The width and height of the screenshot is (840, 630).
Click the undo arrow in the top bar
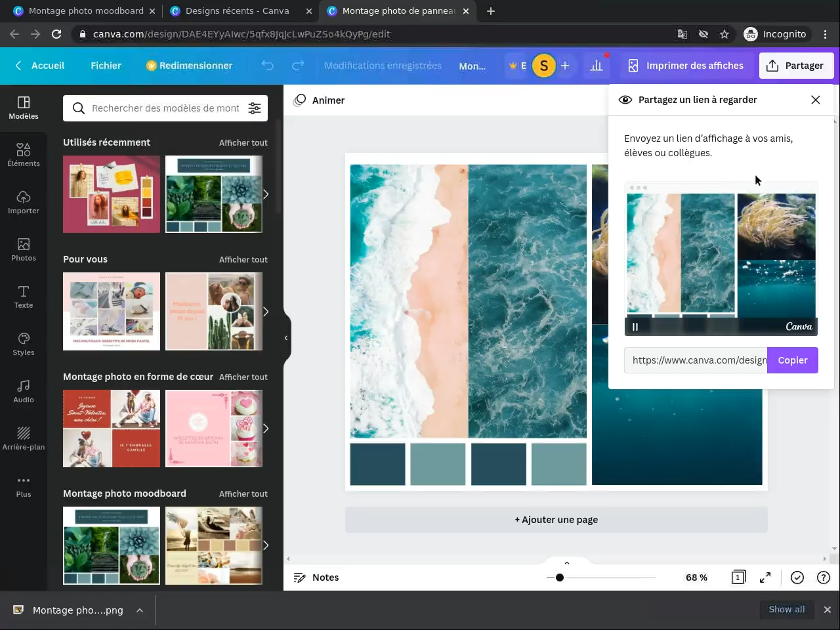267,66
